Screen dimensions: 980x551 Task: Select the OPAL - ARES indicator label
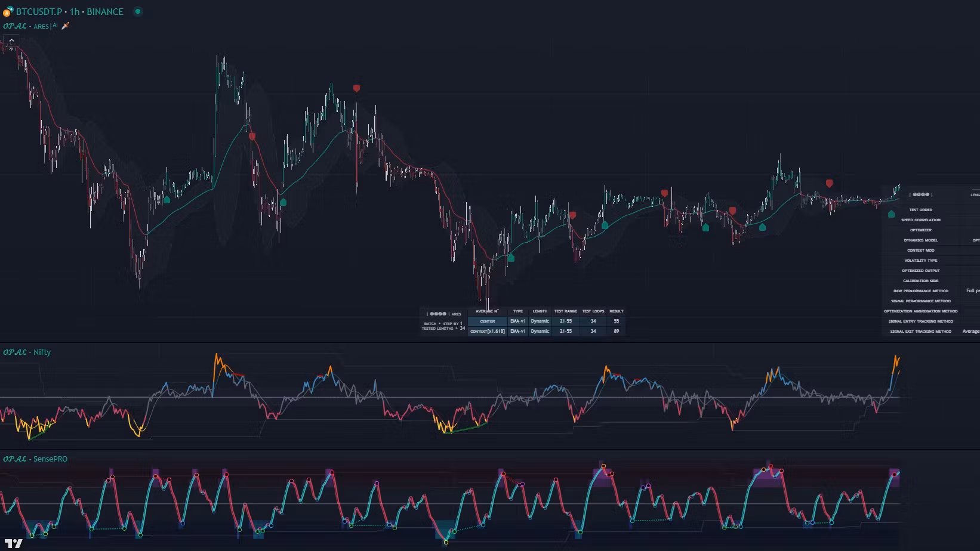[x=27, y=26]
